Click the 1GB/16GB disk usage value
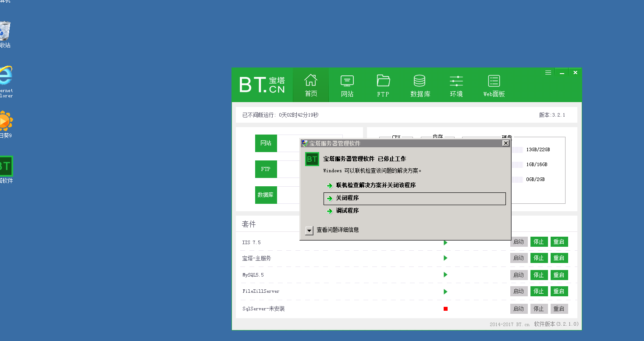644x341 pixels. [537, 165]
